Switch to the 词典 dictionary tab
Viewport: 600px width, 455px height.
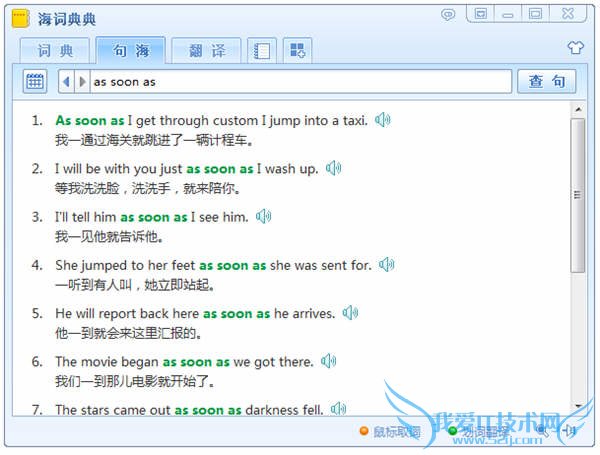click(55, 51)
